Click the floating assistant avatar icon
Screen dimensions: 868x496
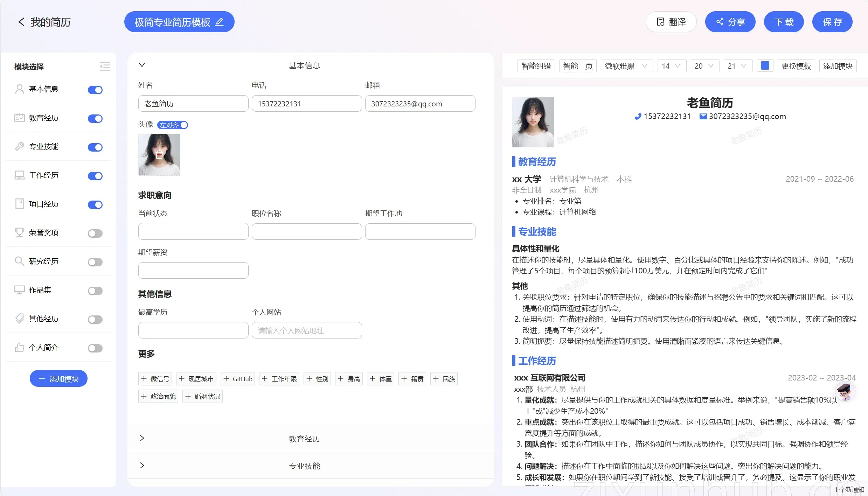(845, 392)
